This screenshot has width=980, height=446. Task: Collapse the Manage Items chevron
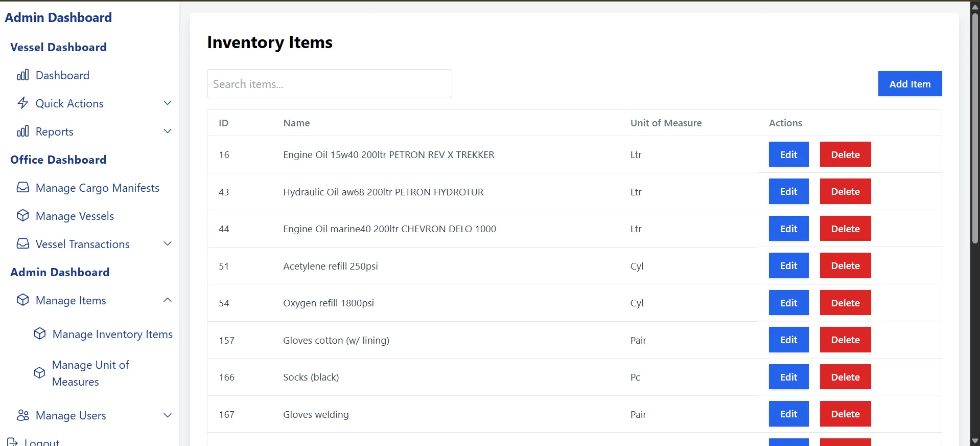pos(168,300)
